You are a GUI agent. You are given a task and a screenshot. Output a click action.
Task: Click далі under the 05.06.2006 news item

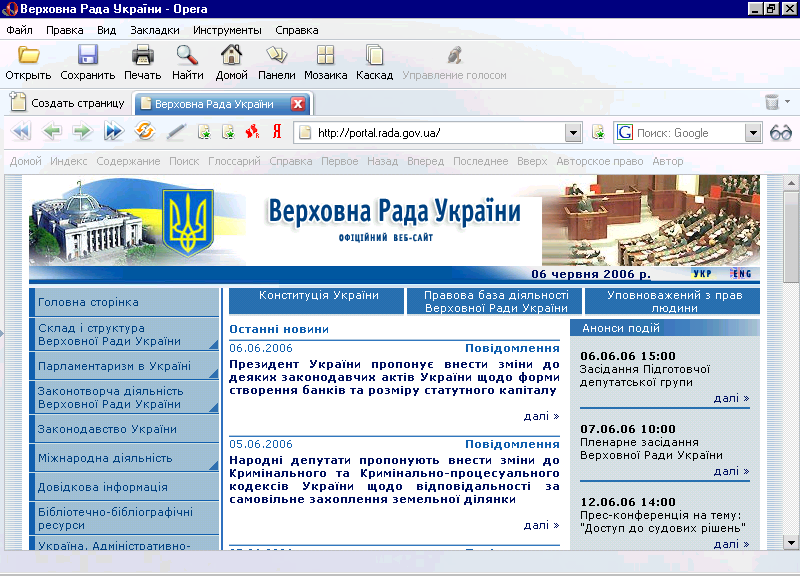(x=541, y=525)
